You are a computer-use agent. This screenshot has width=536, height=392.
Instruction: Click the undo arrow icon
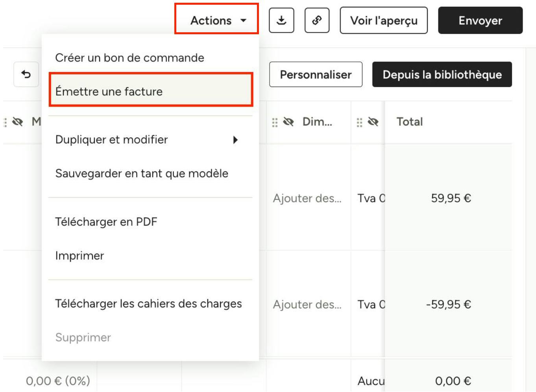click(x=26, y=74)
